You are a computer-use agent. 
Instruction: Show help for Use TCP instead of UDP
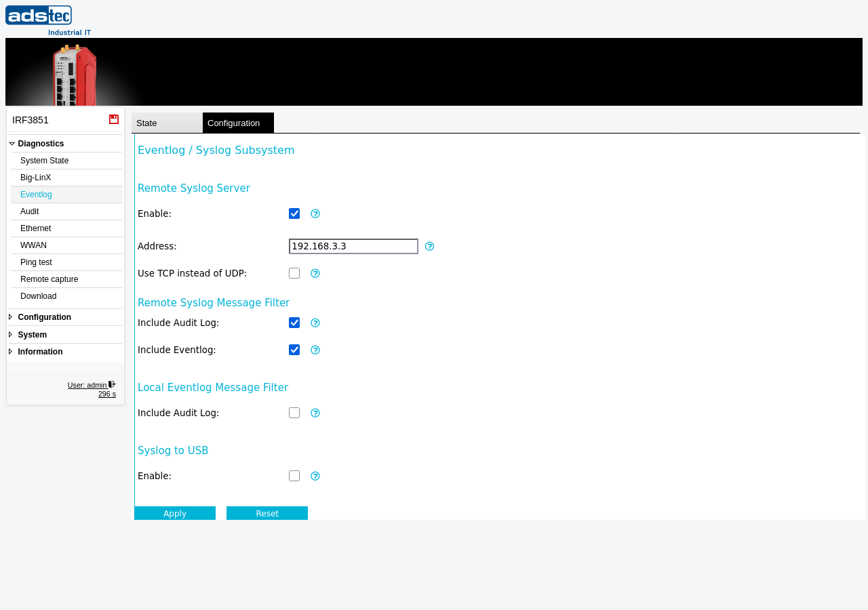(x=315, y=273)
